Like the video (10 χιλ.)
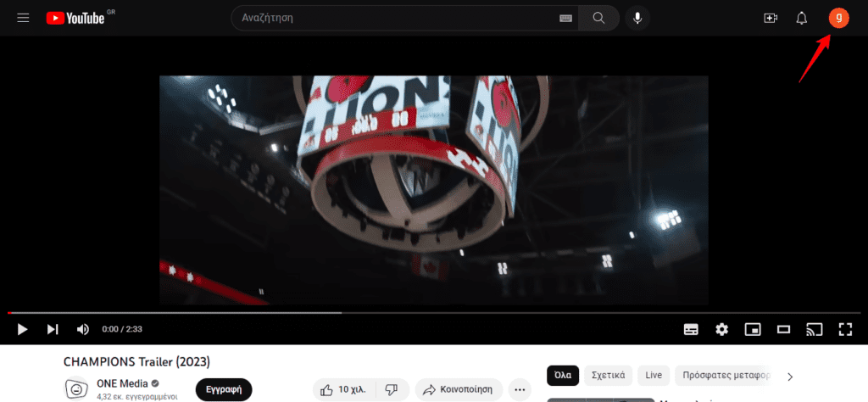This screenshot has width=868, height=402. click(x=344, y=389)
